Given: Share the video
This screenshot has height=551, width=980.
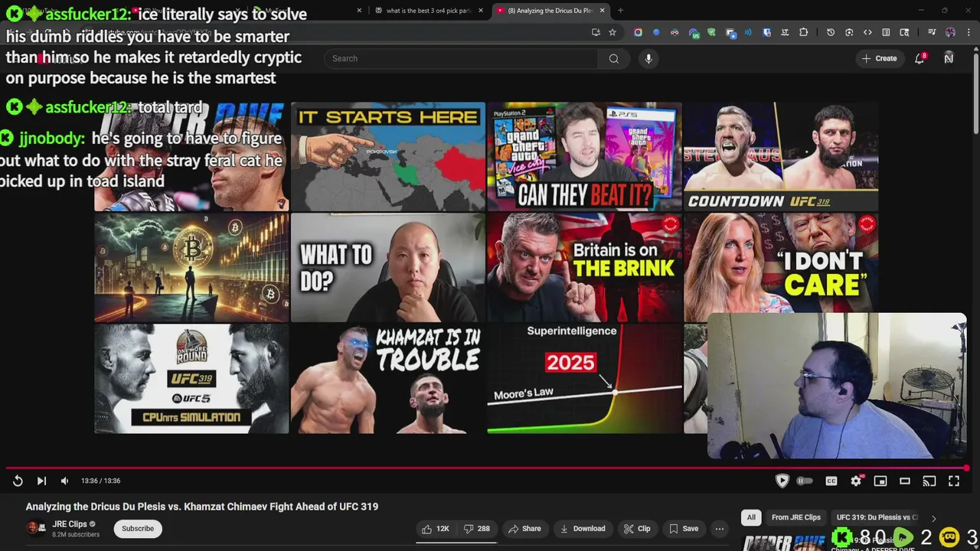Looking at the screenshot, I should pos(524,529).
